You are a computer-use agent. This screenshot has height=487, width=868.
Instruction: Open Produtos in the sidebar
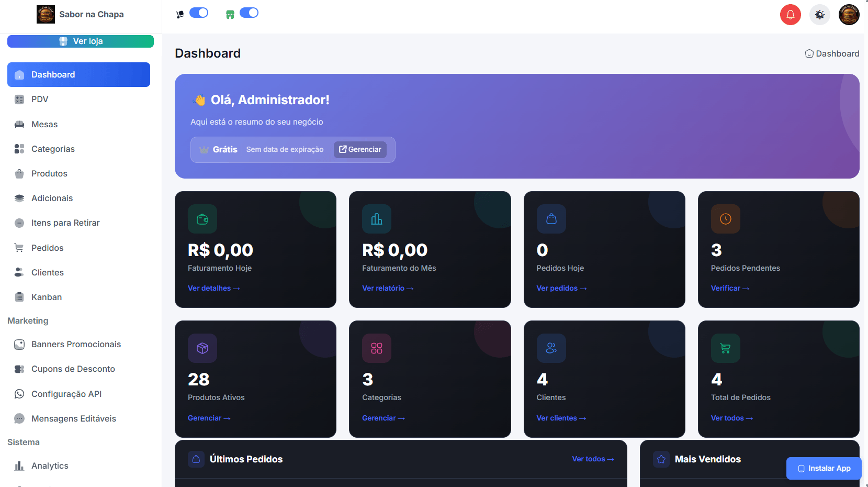coord(78,173)
